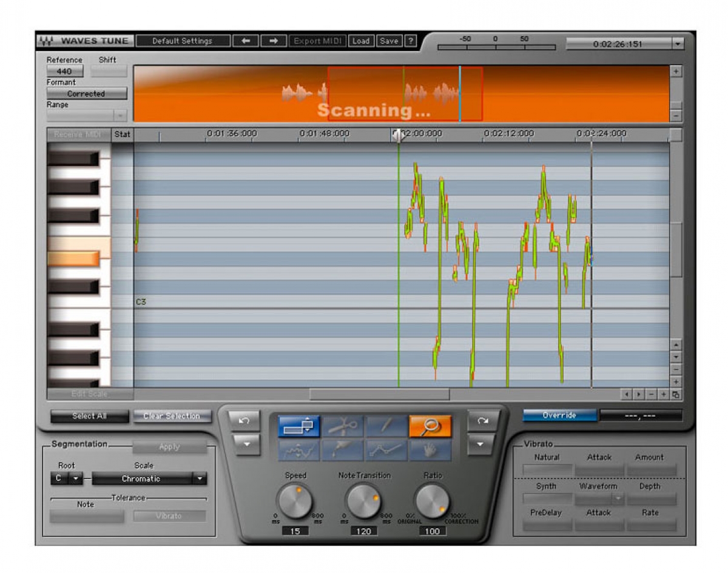
Task: Zoom in the orange overview with plus
Action: (676, 72)
